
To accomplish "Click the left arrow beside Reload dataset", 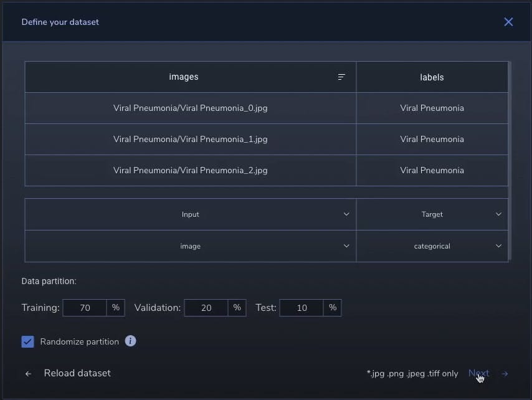I will (x=29, y=374).
